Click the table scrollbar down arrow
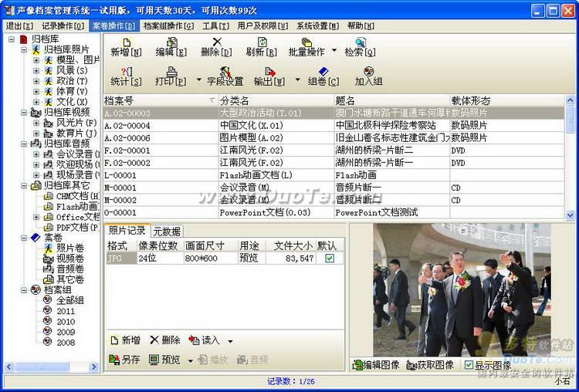Image resolution: width=579 pixels, height=392 pixels. [x=571, y=214]
